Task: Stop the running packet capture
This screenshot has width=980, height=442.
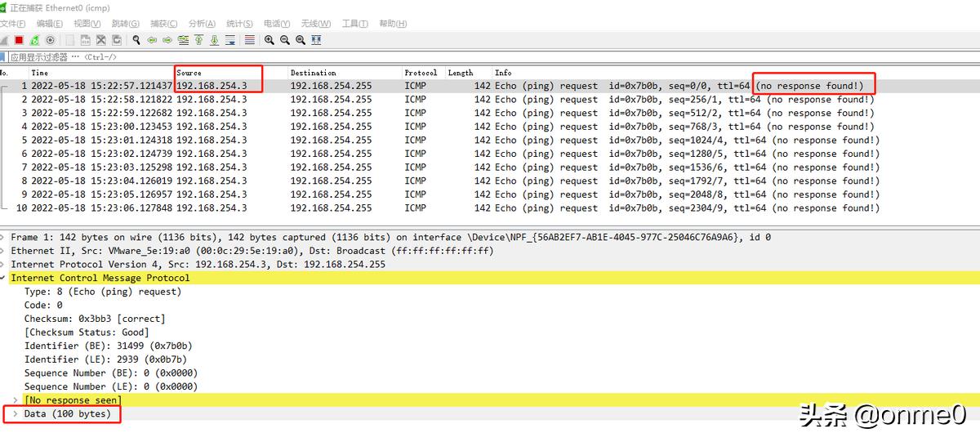Action: (x=19, y=40)
